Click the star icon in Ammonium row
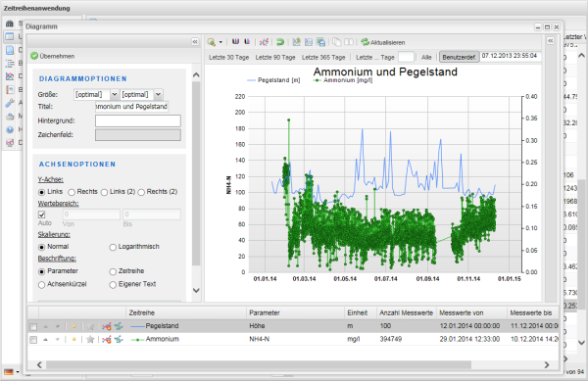588x381 pixels. [x=90, y=340]
